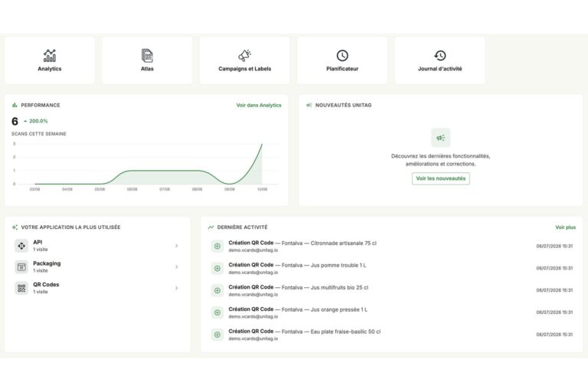Click the 06/08 date on chart axis
This screenshot has width=588, height=392.
[x=132, y=189]
